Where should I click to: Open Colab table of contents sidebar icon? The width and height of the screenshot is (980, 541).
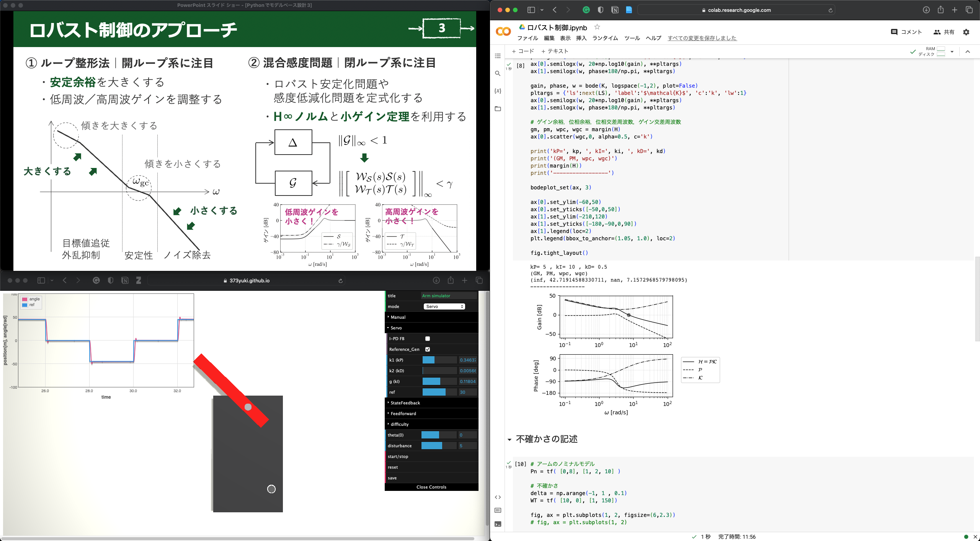point(498,56)
